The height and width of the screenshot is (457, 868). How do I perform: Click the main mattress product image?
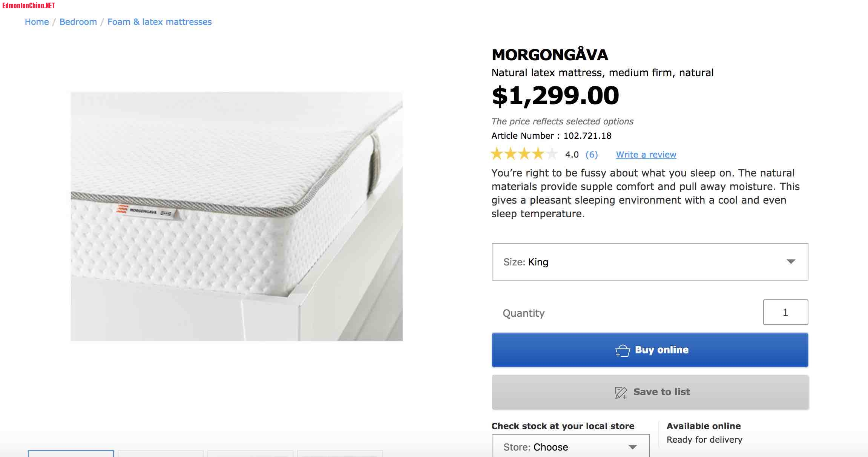(236, 216)
